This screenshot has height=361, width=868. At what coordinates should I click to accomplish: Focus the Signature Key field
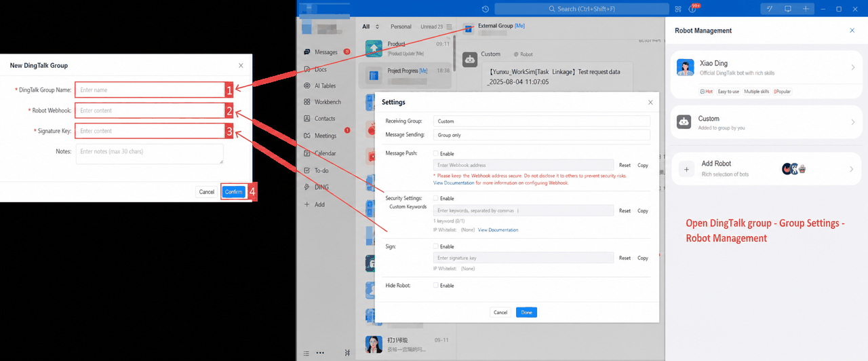click(149, 131)
